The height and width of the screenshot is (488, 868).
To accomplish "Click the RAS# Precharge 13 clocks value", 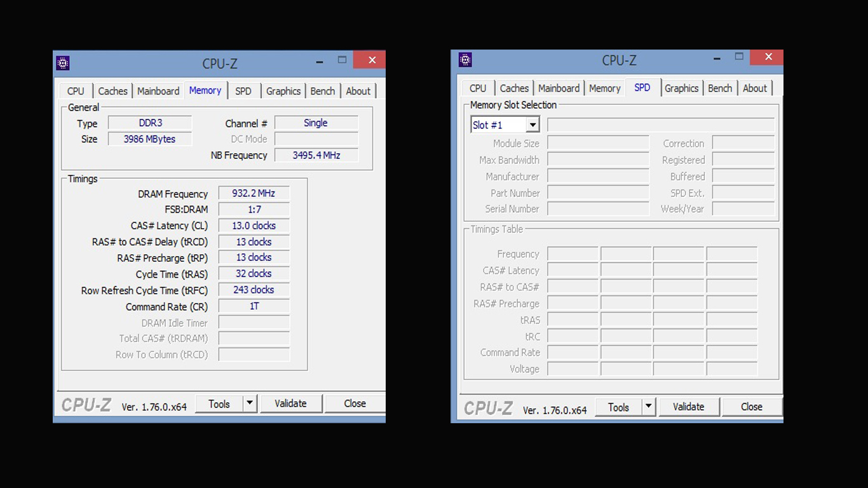I will (254, 257).
